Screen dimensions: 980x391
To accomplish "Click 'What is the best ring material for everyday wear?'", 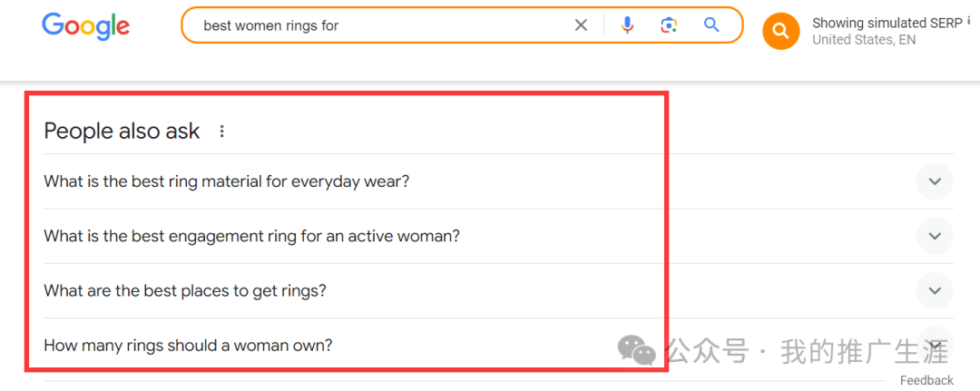I will (226, 181).
